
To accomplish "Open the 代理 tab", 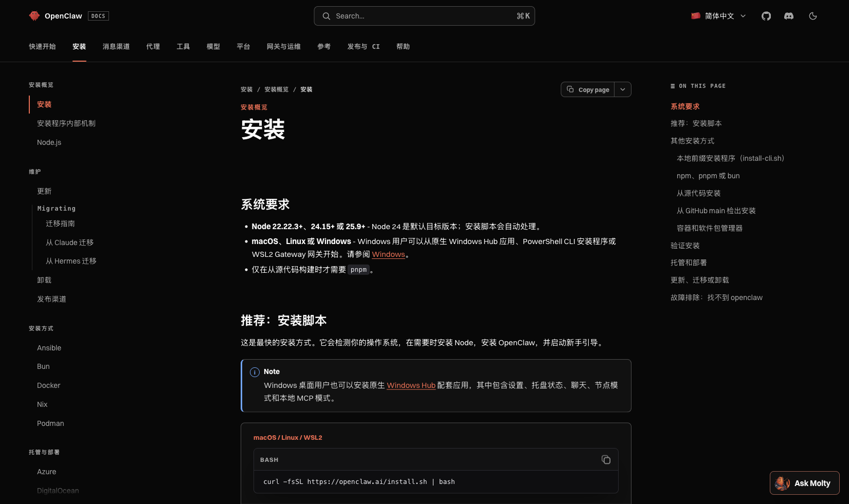I will coord(153,46).
